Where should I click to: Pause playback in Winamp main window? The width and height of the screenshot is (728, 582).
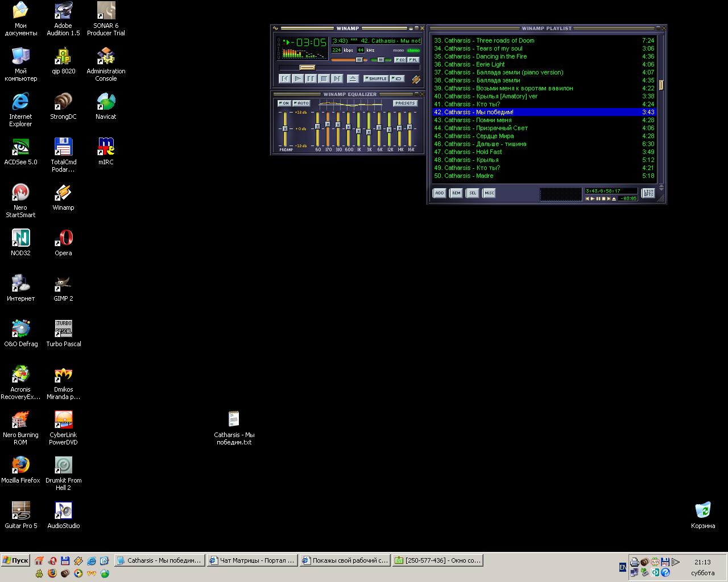click(311, 79)
